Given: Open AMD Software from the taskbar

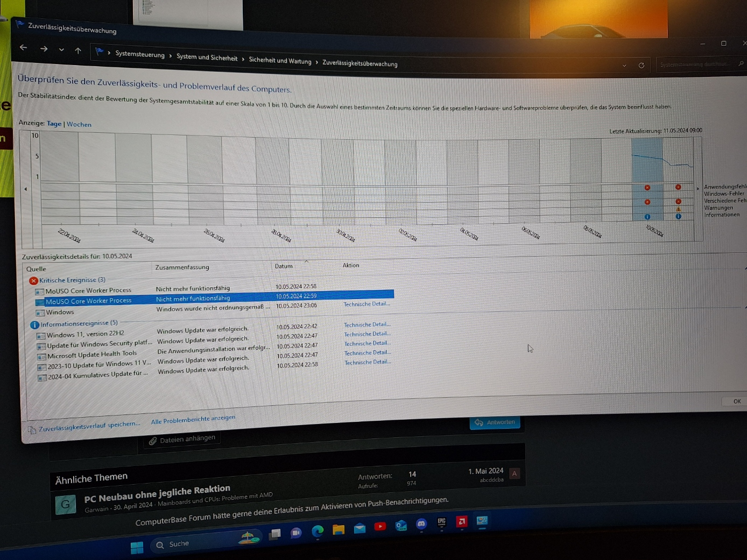Looking at the screenshot, I should point(462,521).
